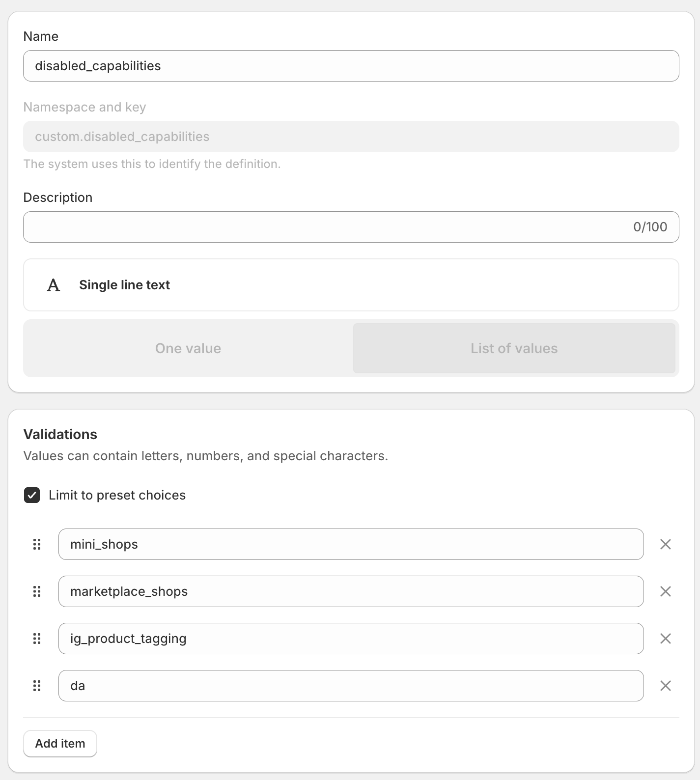
Task: Click the drag handle beside marketplace_shops
Action: [x=37, y=591]
